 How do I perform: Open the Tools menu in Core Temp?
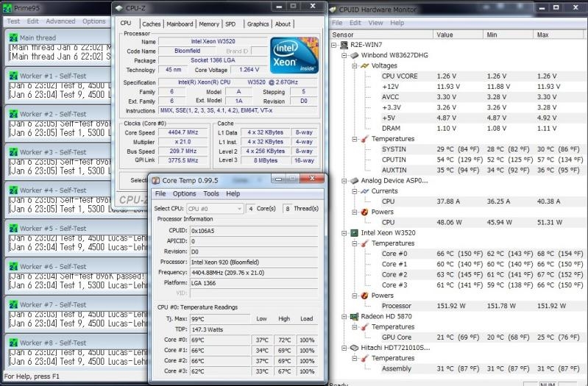pyautogui.click(x=211, y=193)
